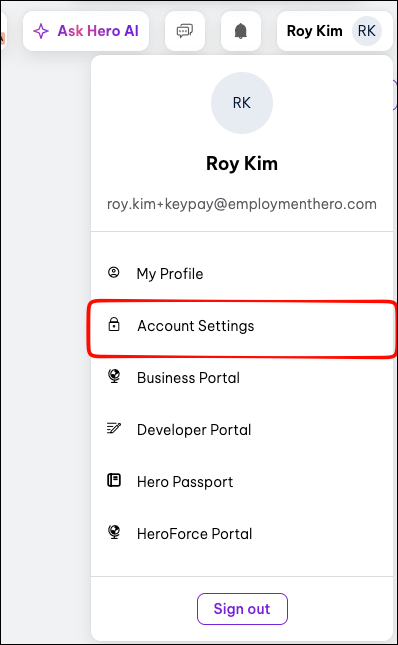Go to Developer Portal

click(242, 430)
